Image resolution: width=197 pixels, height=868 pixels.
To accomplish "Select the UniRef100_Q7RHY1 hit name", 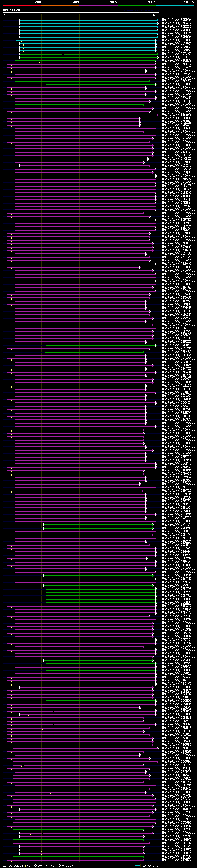I will point(177,839).
